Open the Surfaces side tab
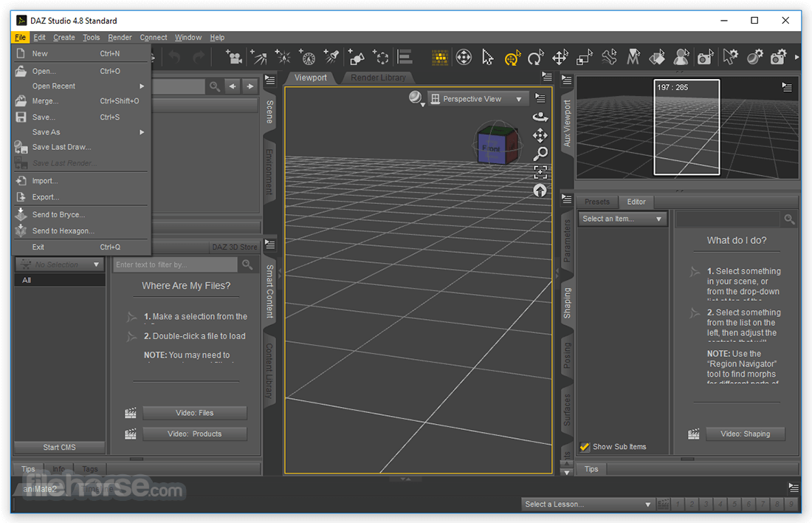Viewport: 812px width, 523px height. 567,410
